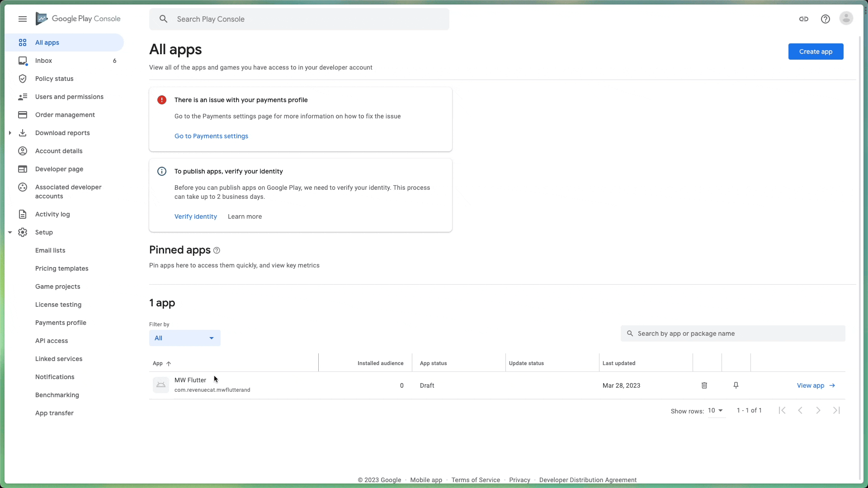The width and height of the screenshot is (868, 488).
Task: Open the Filter by All dropdown
Action: [x=185, y=338]
